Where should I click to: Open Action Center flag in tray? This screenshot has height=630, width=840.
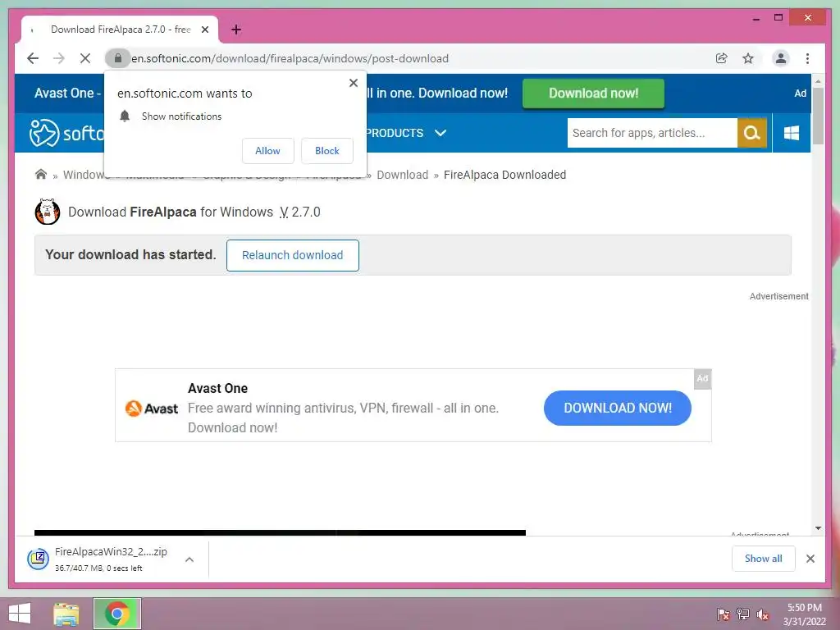tap(724, 614)
